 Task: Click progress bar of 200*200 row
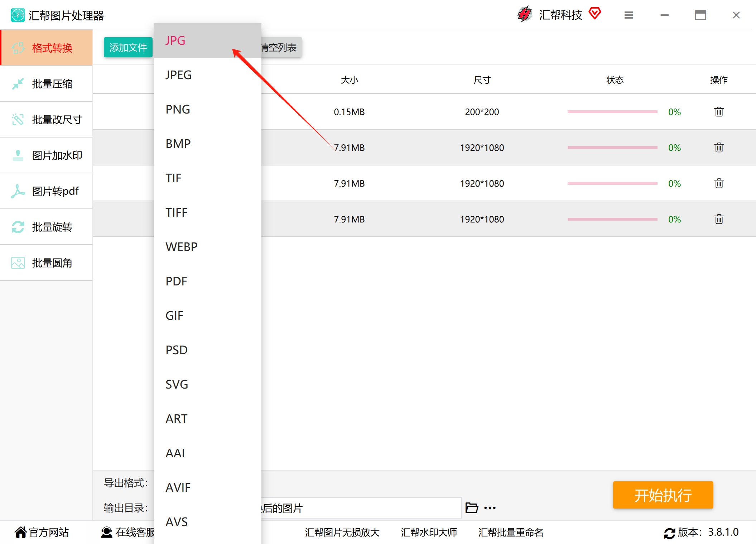[612, 112]
